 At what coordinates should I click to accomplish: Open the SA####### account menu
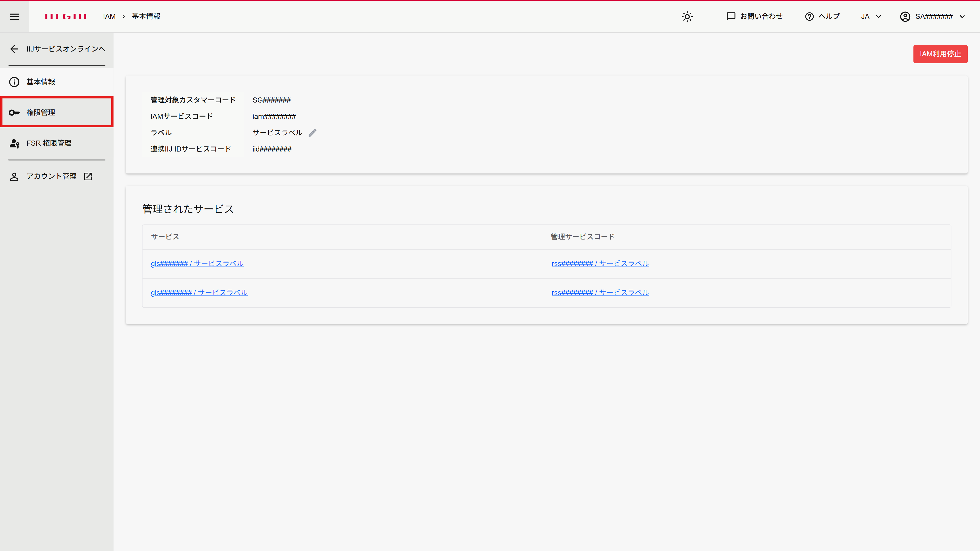pos(932,16)
